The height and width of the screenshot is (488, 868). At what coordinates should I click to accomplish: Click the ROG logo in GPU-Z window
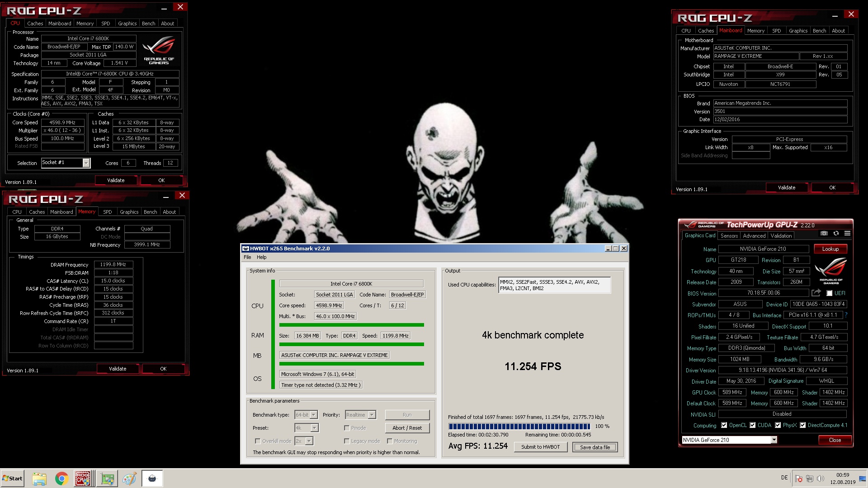[x=831, y=270]
